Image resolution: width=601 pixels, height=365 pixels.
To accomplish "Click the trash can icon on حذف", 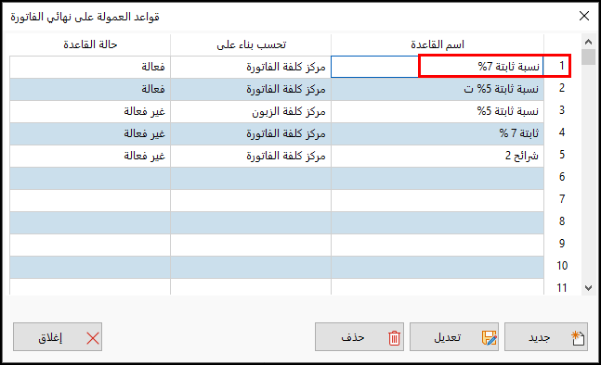I will [394, 339].
